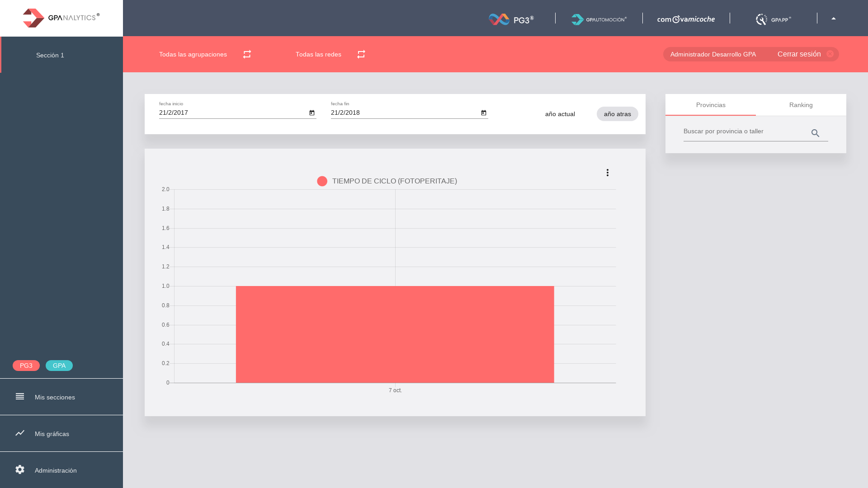Screen dimensions: 868x488
Task: Switch agrupaciones using the swap icon
Action: (247, 54)
